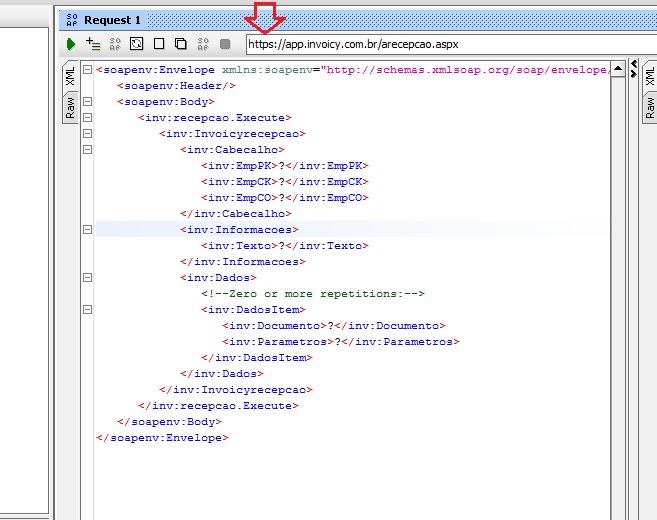Image resolution: width=657 pixels, height=520 pixels.
Task: Open the response panel's Raw tab
Action: click(650, 108)
